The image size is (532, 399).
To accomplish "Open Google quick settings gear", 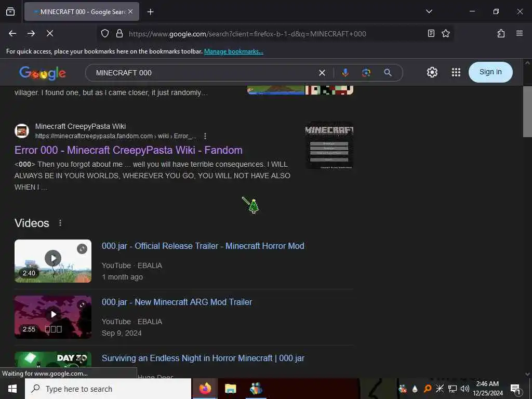I will (432, 72).
